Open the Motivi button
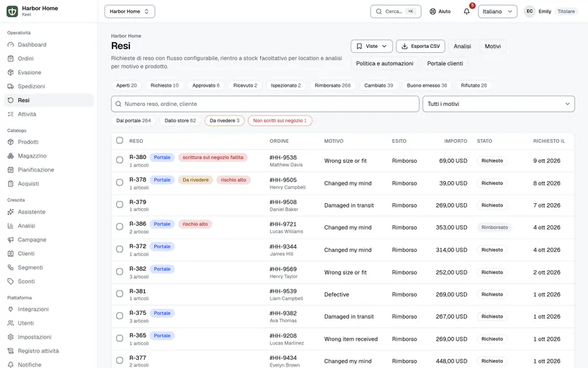Image resolution: width=588 pixels, height=368 pixels. coord(492,46)
